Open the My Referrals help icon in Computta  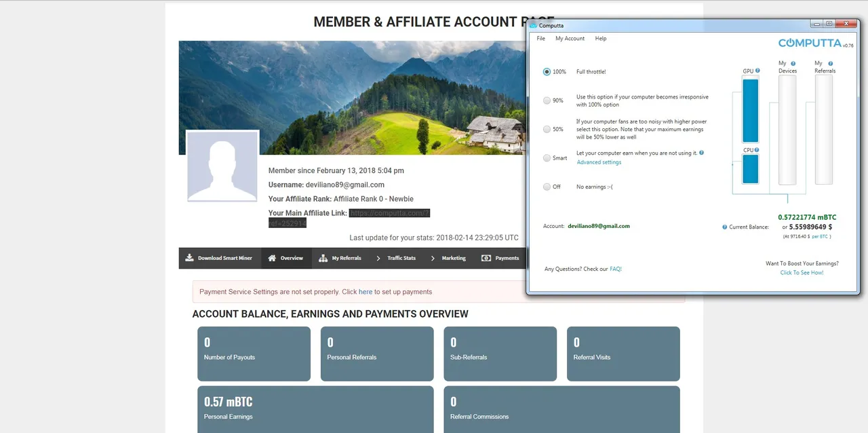click(x=829, y=63)
